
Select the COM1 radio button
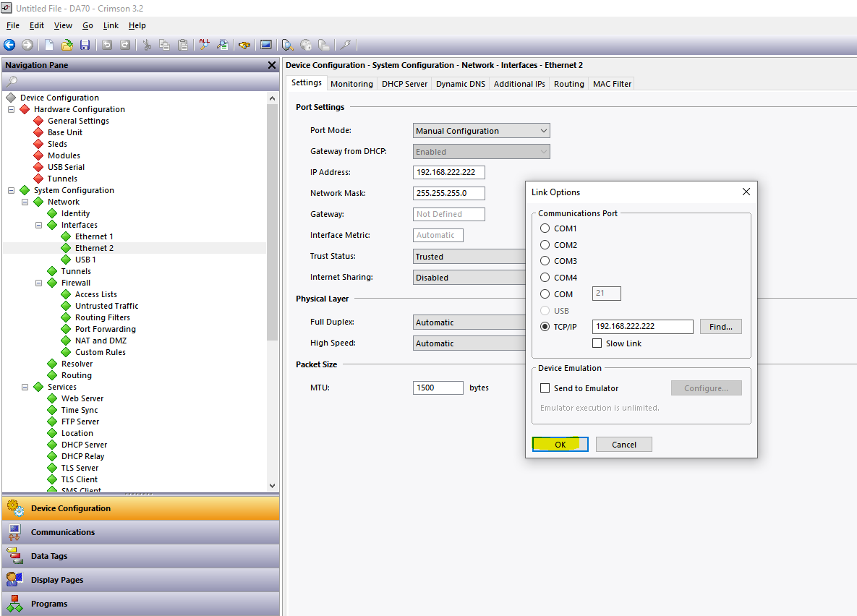[x=545, y=228]
